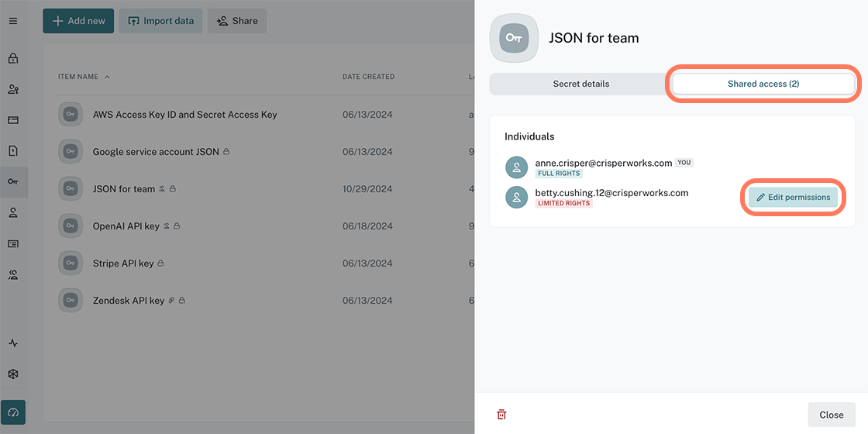Click the Payments card icon in sidebar

(13, 120)
